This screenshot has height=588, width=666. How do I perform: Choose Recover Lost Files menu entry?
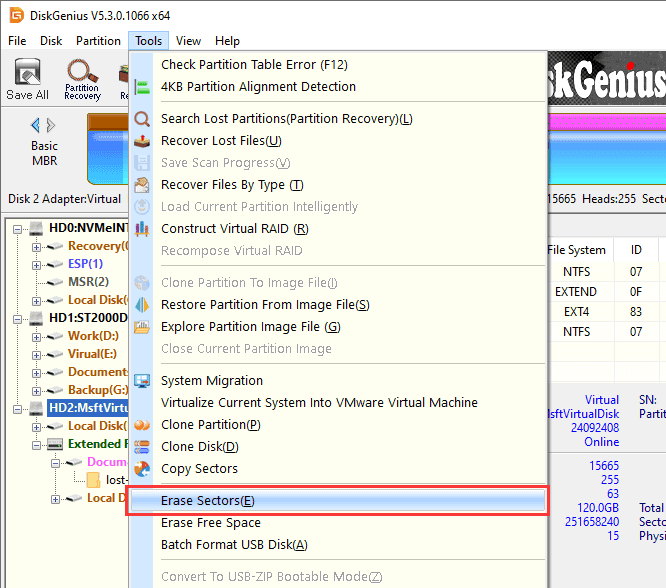coord(221,141)
